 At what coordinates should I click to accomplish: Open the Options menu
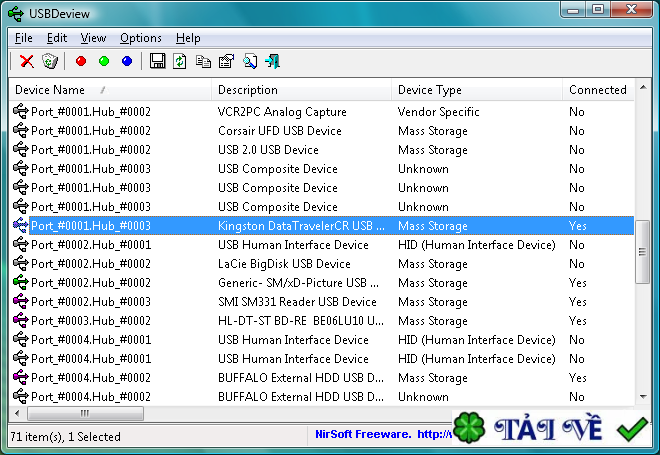tap(140, 38)
